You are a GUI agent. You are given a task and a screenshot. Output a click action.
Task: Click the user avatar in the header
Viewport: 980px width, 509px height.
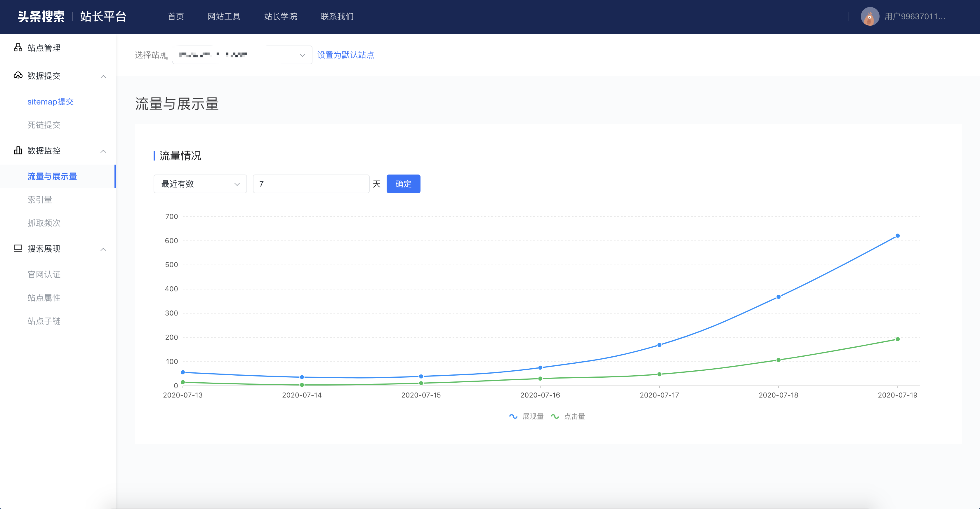[x=870, y=16]
